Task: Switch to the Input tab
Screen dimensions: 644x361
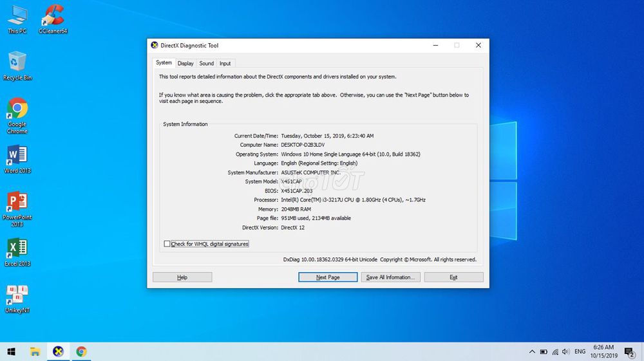Action: (225, 64)
